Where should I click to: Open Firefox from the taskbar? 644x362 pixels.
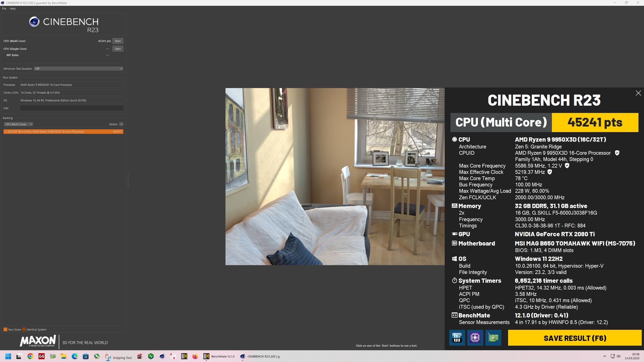(x=195, y=356)
